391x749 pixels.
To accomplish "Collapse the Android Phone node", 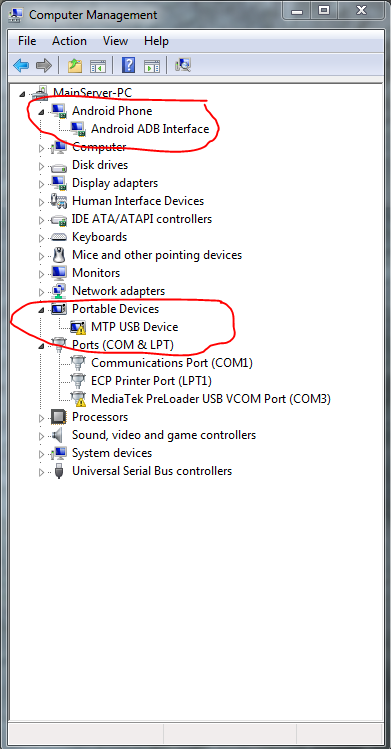I will coord(41,112).
